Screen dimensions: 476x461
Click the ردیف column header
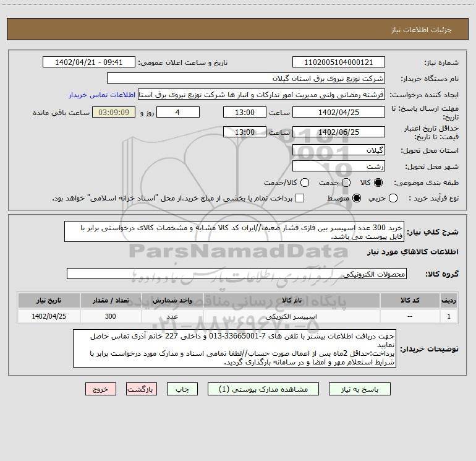click(x=449, y=300)
